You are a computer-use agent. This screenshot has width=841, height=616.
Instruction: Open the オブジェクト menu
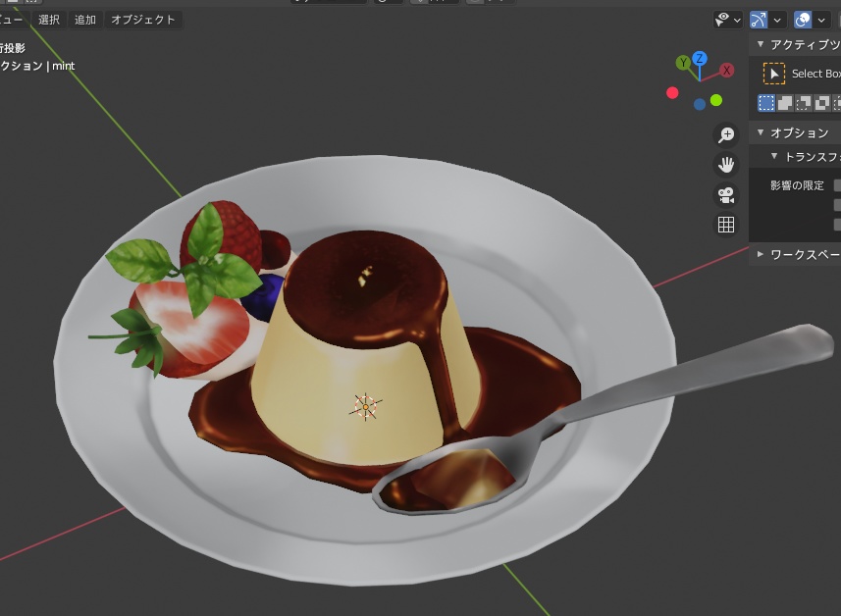coord(142,19)
